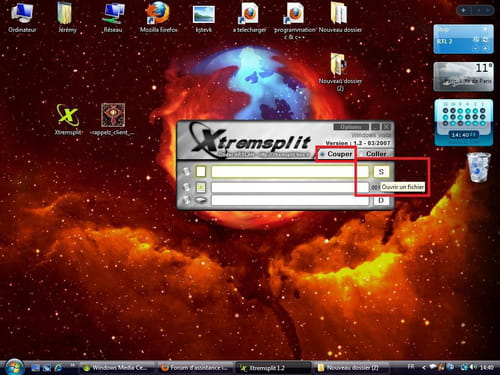Switch to Xtremsplit 1.2 taskbar button

(x=273, y=368)
